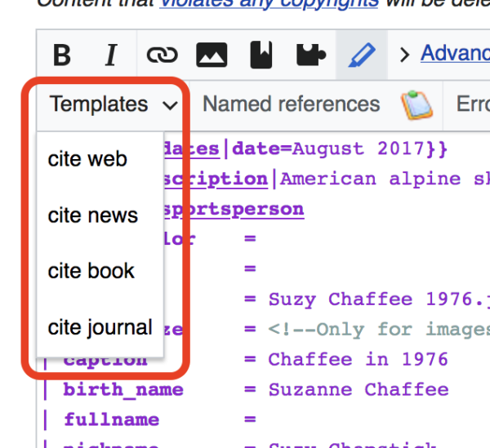This screenshot has height=448, width=490.
Task: Click the clipboard icon beside Named references
Action: (x=416, y=105)
